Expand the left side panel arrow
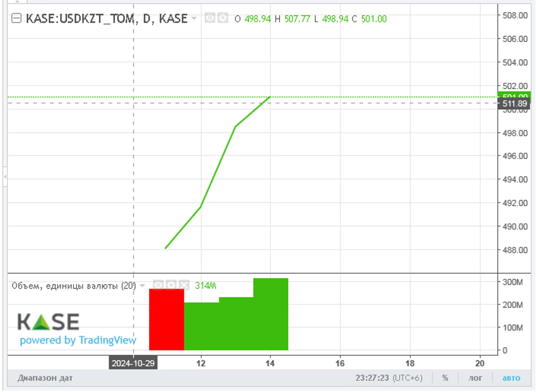536x392 pixels. (x=5, y=177)
